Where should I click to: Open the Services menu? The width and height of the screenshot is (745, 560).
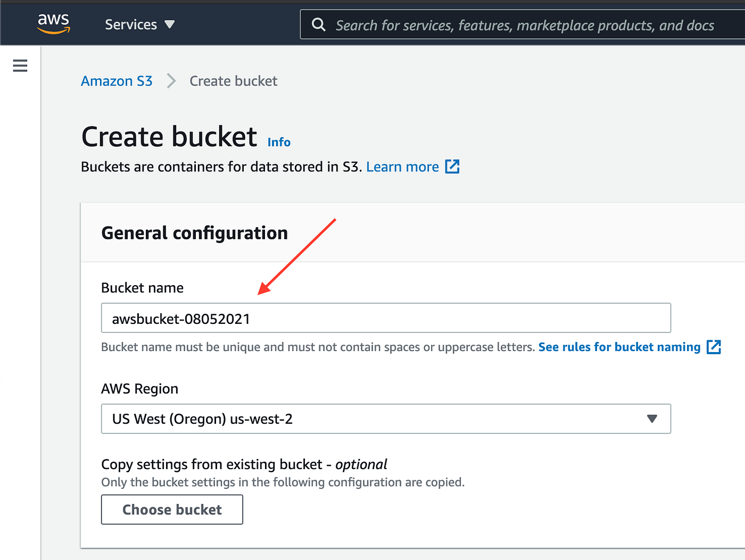pyautogui.click(x=131, y=24)
